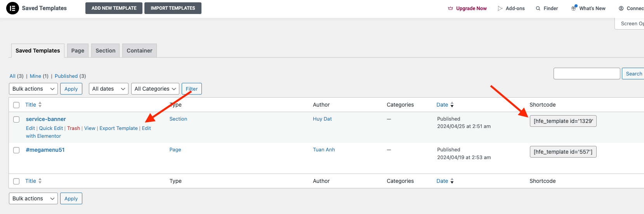Open What's New gift icon
The height and width of the screenshot is (214, 644).
[x=574, y=8]
